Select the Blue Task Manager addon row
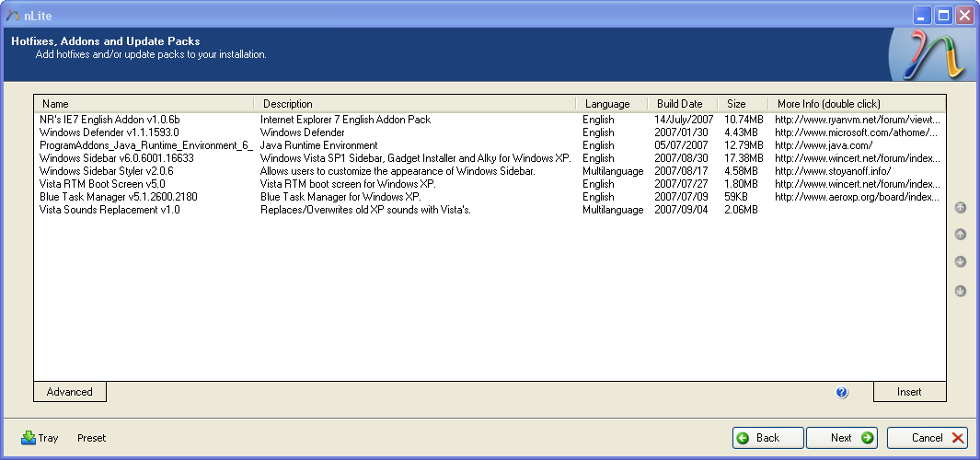980x460 pixels. (119, 197)
